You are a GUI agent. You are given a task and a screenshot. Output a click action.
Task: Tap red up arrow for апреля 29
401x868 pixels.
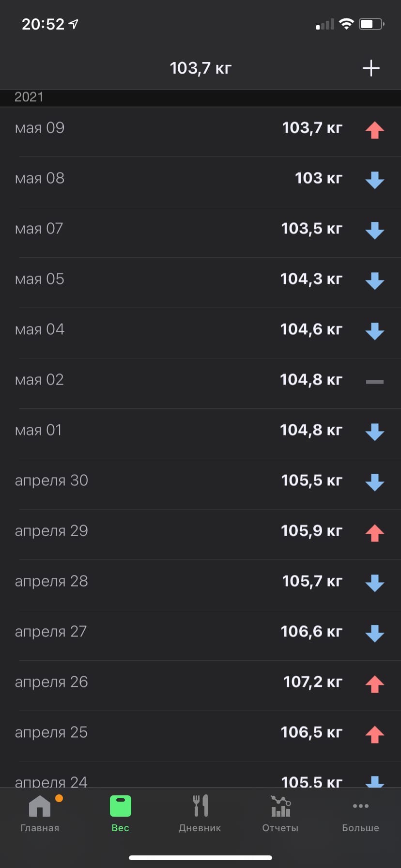point(374,533)
